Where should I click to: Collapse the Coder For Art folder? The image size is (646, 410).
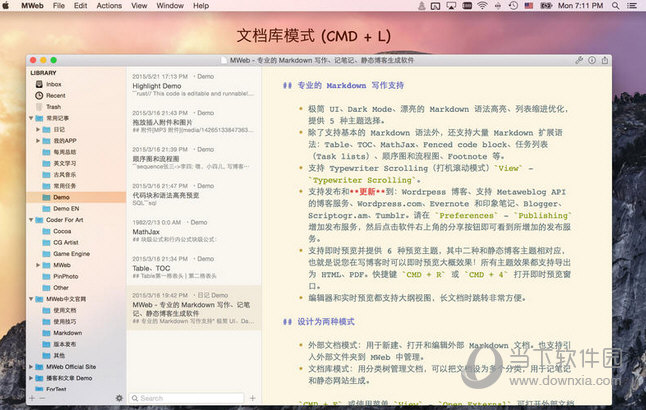click(31, 220)
